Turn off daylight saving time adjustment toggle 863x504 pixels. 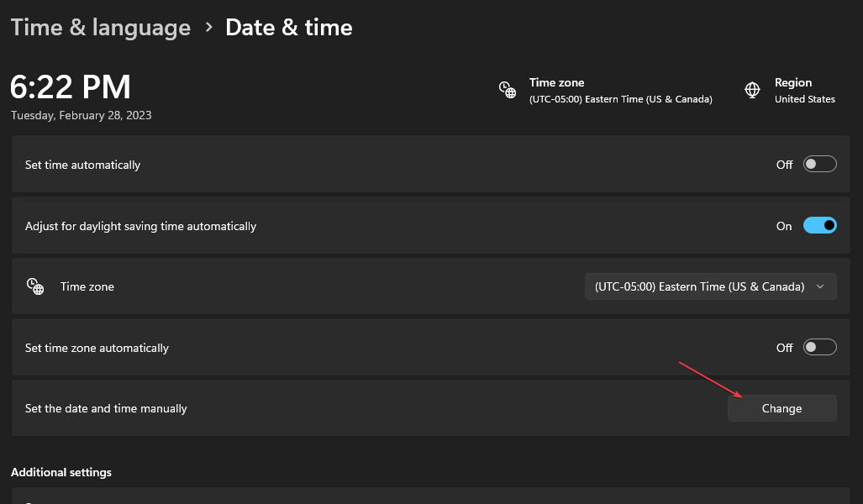tap(819, 226)
